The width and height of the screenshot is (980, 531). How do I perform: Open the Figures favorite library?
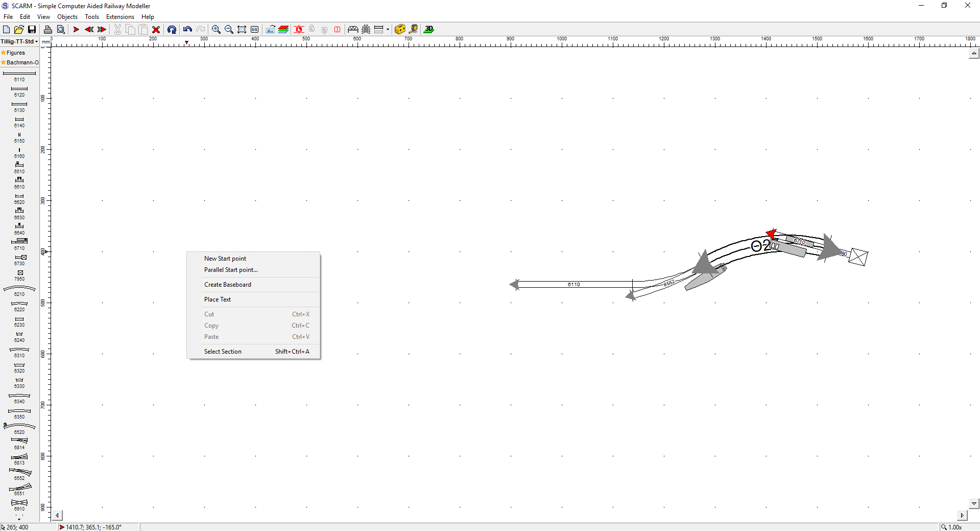13,53
